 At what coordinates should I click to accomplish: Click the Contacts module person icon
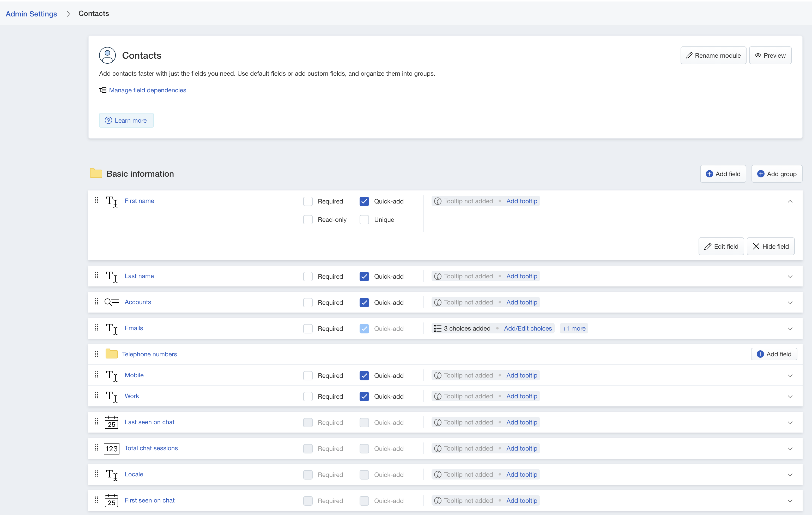click(x=107, y=55)
